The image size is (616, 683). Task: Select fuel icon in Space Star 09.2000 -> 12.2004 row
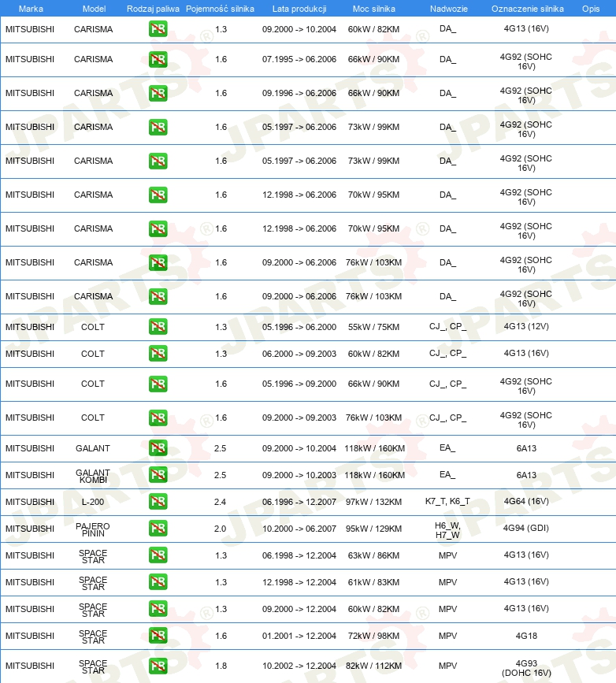pos(158,609)
